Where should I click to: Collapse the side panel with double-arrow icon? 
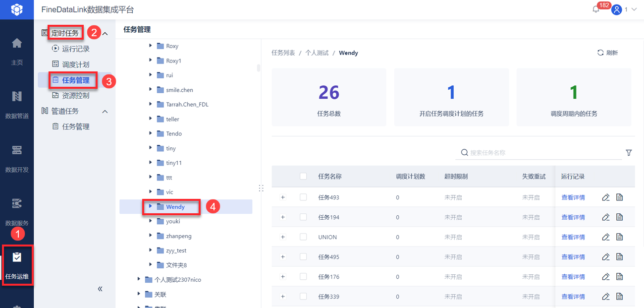tap(100, 289)
